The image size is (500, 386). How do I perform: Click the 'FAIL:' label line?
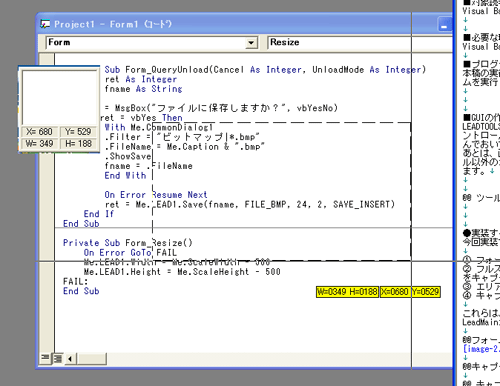75,281
